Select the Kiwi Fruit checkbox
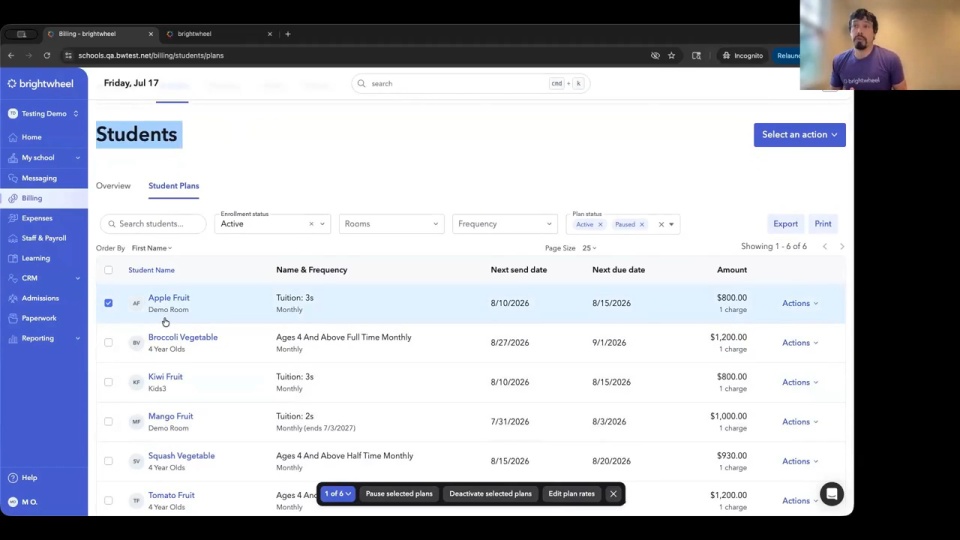The width and height of the screenshot is (960, 540). point(108,382)
